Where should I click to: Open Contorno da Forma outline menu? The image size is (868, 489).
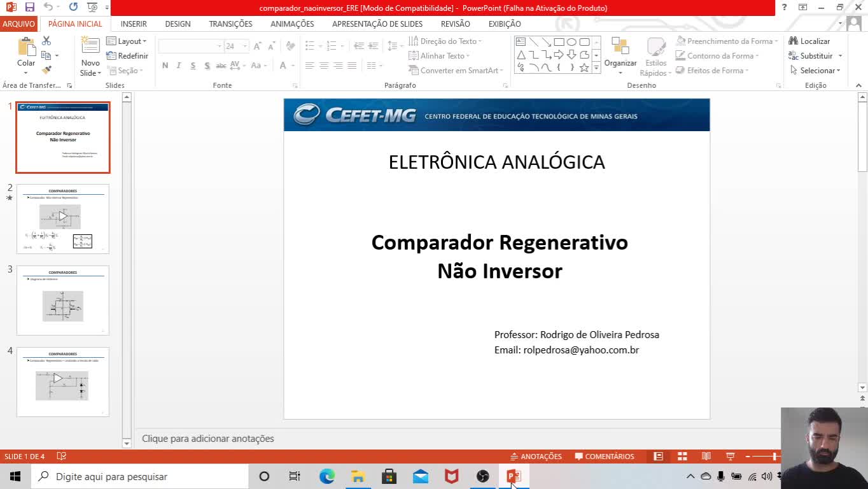coord(718,56)
